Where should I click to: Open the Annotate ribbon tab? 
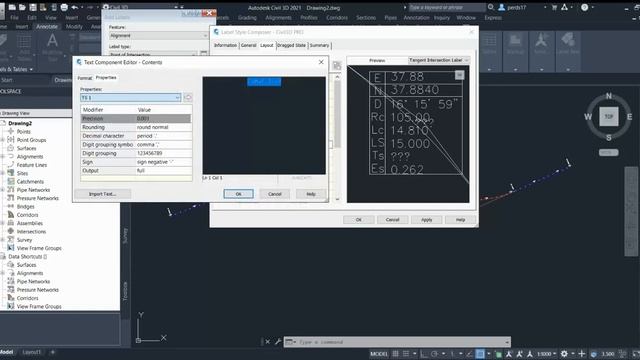[x=47, y=27]
